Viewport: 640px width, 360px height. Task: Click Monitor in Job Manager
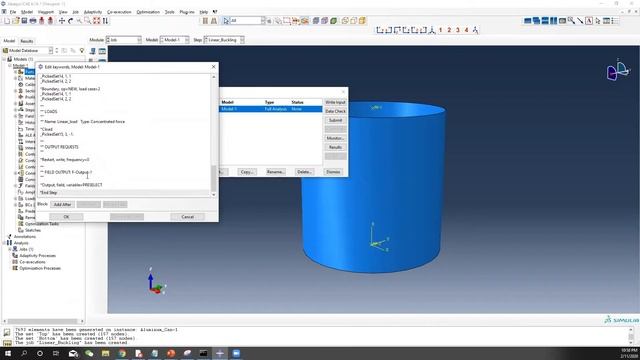click(336, 138)
